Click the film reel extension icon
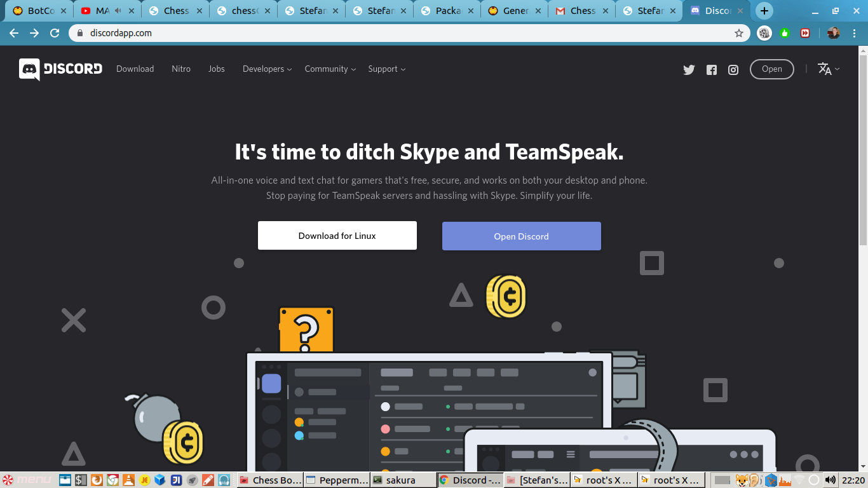This screenshot has width=868, height=488. coord(764,33)
